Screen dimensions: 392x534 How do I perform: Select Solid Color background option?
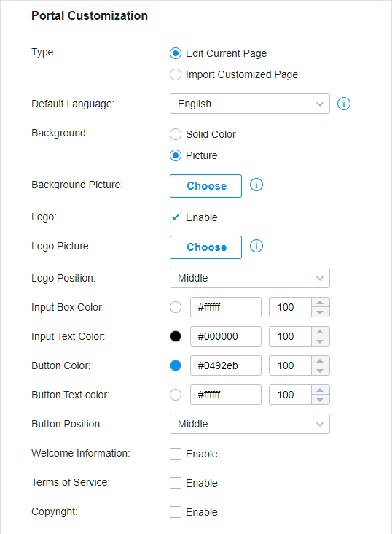[x=176, y=134]
